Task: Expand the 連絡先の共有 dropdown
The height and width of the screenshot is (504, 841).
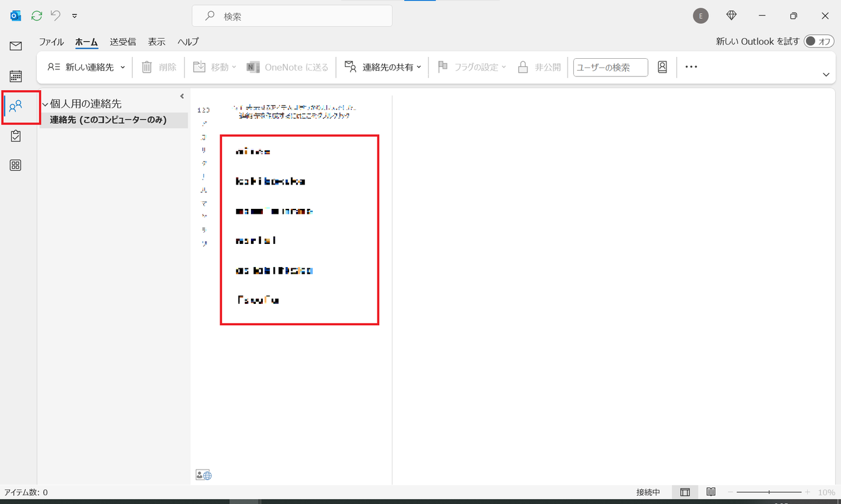Action: point(419,67)
